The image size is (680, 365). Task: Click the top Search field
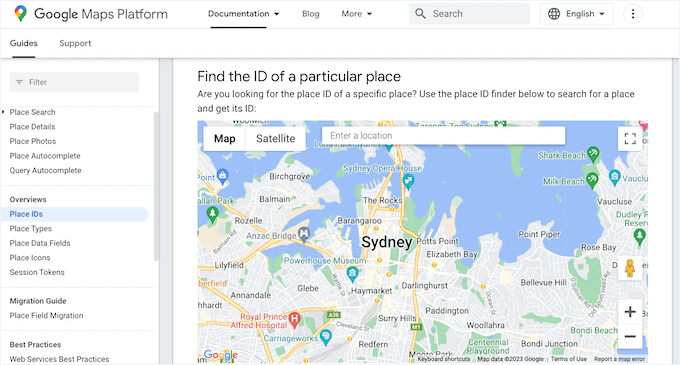pyautogui.click(x=469, y=14)
